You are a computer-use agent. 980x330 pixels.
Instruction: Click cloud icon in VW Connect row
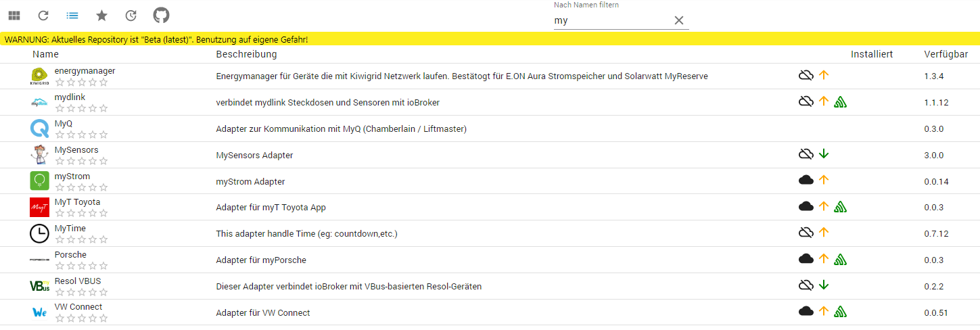point(806,311)
